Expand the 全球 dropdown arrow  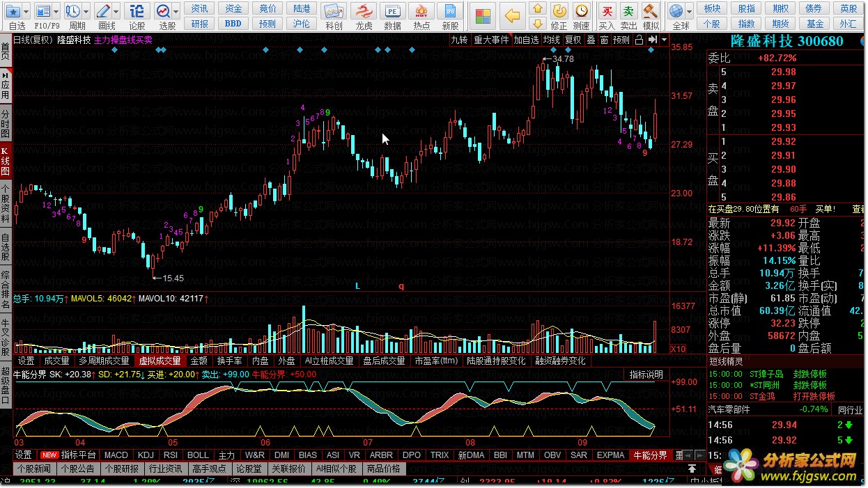pyautogui.click(x=689, y=11)
